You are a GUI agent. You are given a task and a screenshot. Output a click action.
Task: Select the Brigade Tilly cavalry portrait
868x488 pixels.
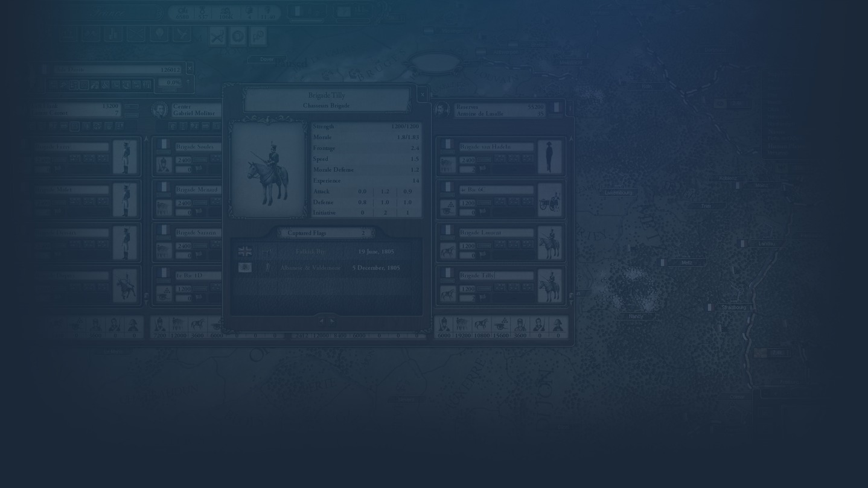[268, 170]
